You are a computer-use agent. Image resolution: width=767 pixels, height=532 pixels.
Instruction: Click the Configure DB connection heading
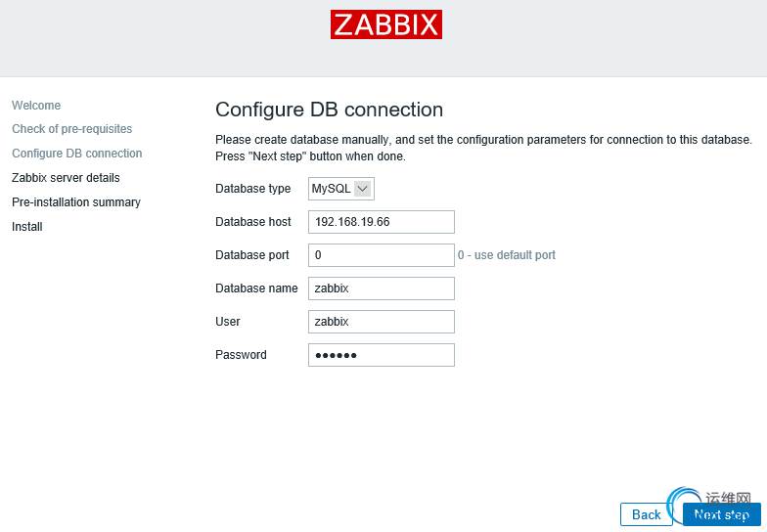pyautogui.click(x=329, y=110)
